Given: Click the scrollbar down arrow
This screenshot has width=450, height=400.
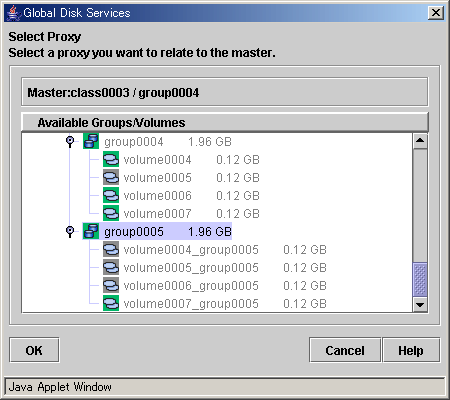Looking at the screenshot, I should point(420,304).
